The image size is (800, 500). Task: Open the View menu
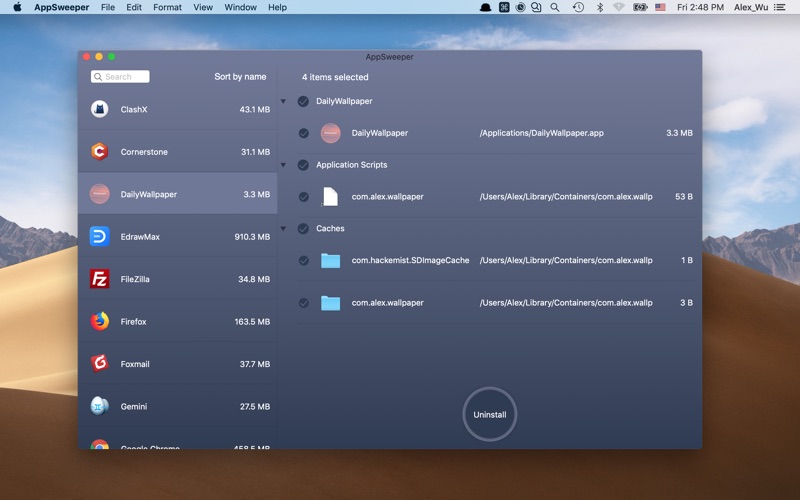pos(203,7)
